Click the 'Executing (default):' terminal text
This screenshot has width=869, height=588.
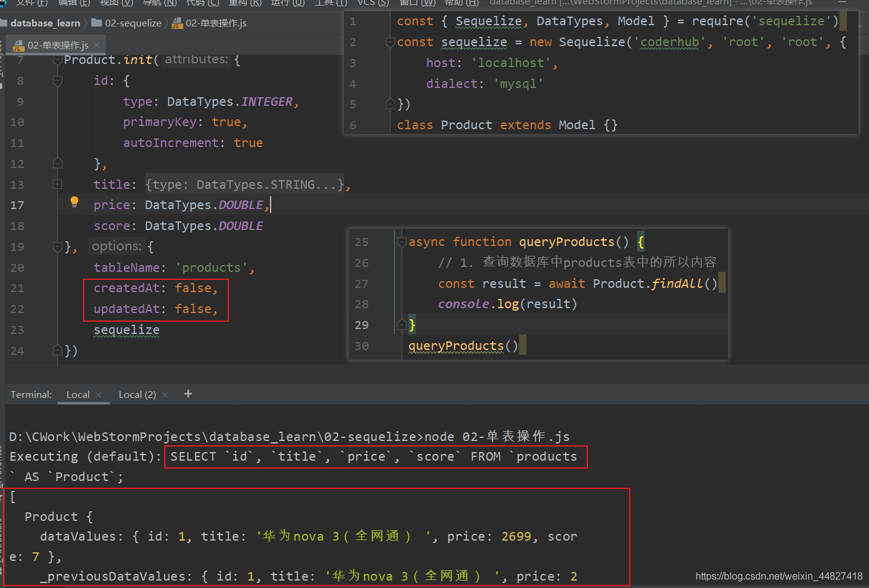click(x=85, y=456)
